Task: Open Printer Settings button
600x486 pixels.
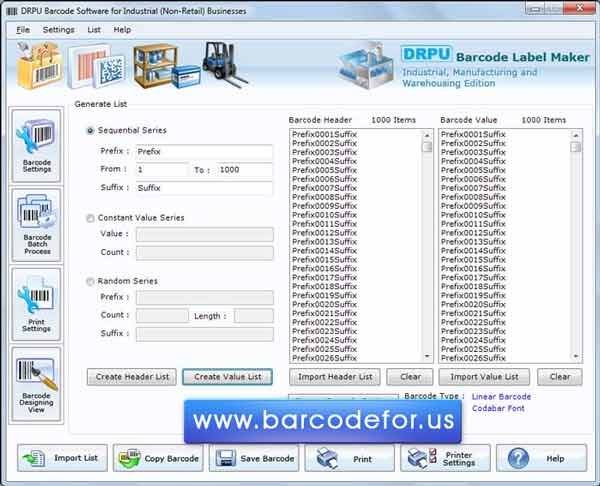Action: [445, 458]
